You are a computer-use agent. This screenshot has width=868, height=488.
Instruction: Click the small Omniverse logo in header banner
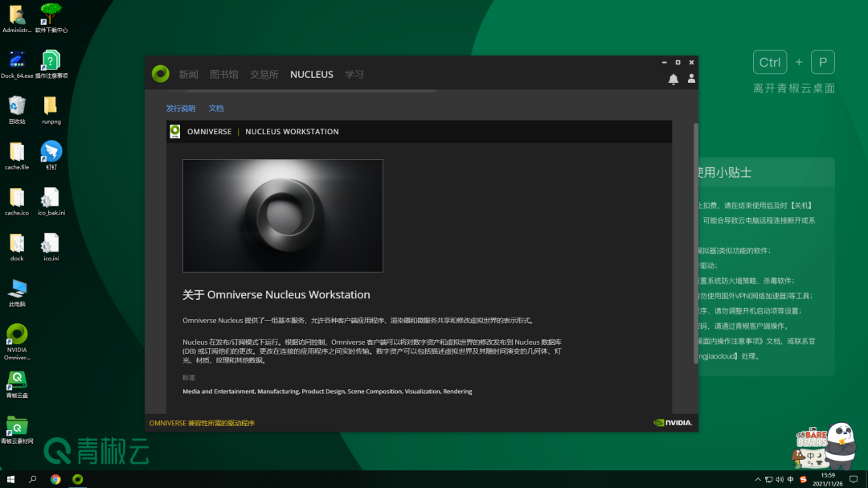tap(175, 131)
